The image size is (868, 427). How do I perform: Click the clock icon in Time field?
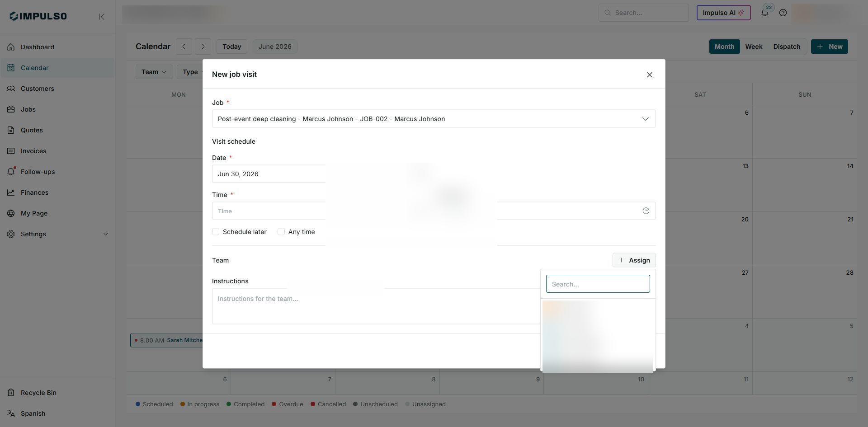click(646, 211)
